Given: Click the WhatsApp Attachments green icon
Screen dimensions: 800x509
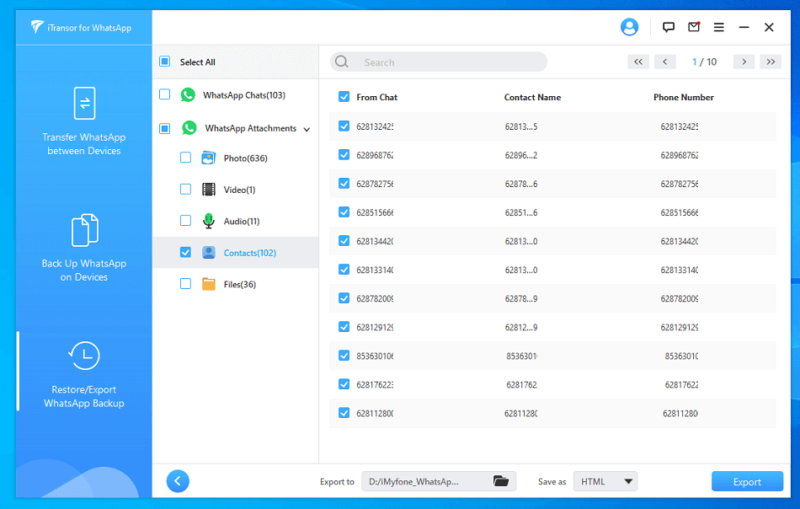Looking at the screenshot, I should [x=189, y=128].
